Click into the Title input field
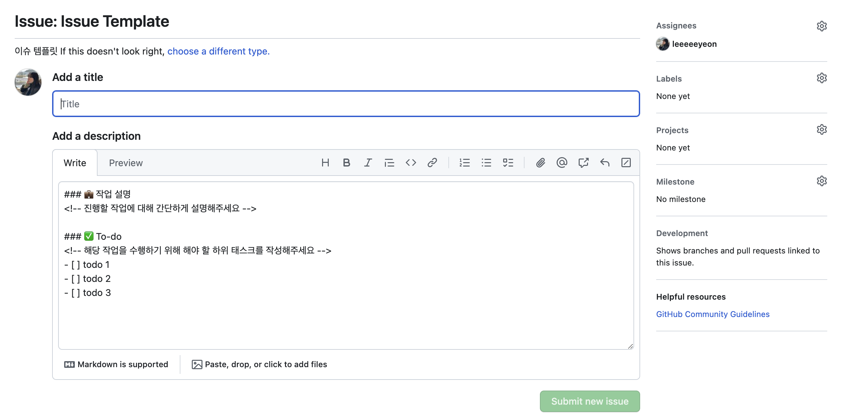Image resolution: width=868 pixels, height=420 pixels. pyautogui.click(x=346, y=104)
